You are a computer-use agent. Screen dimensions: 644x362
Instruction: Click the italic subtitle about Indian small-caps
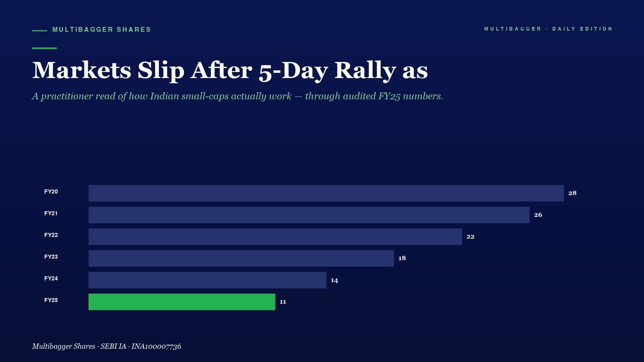(237, 96)
